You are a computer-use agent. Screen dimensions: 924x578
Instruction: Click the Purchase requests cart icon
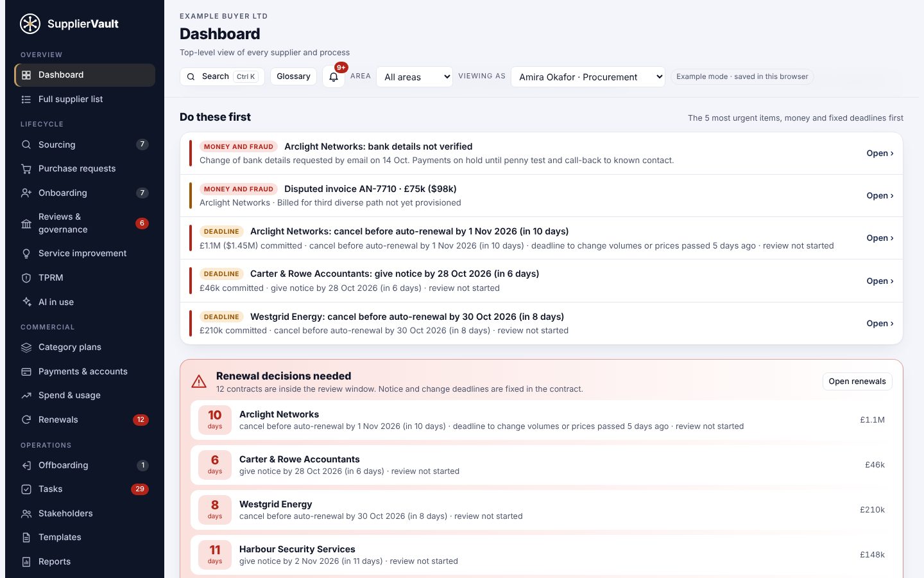(26, 169)
